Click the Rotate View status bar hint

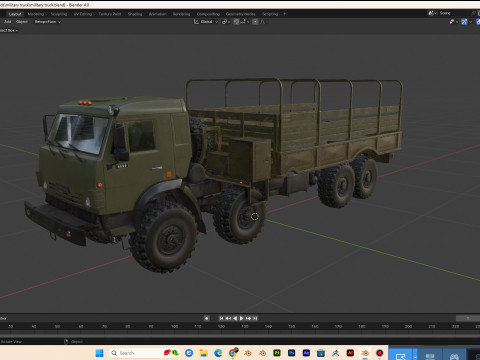11,342
